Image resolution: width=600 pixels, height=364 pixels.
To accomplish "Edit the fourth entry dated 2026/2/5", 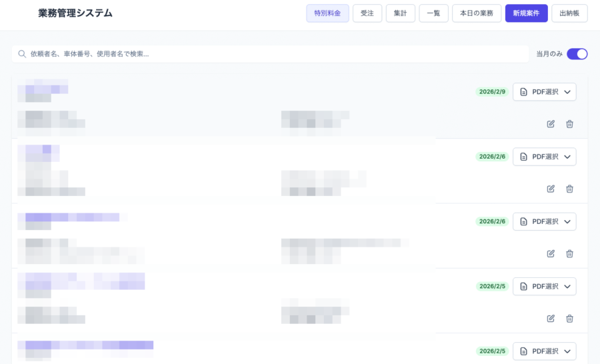I will (551, 319).
